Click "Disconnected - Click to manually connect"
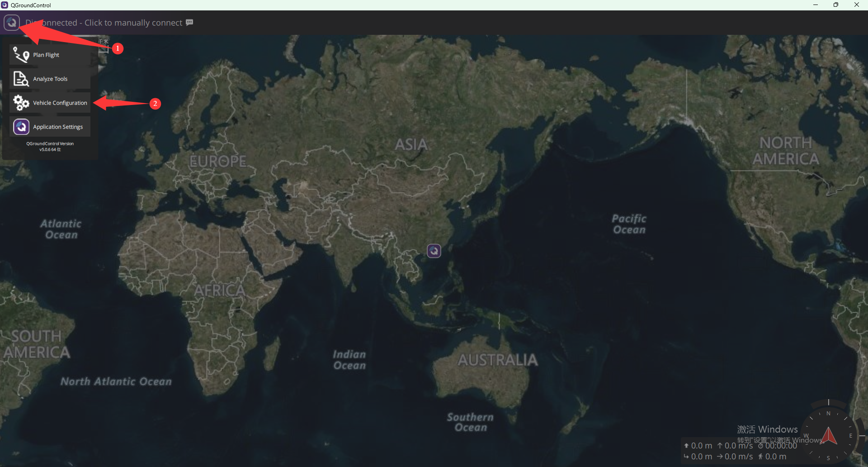The image size is (868, 467). [x=104, y=23]
